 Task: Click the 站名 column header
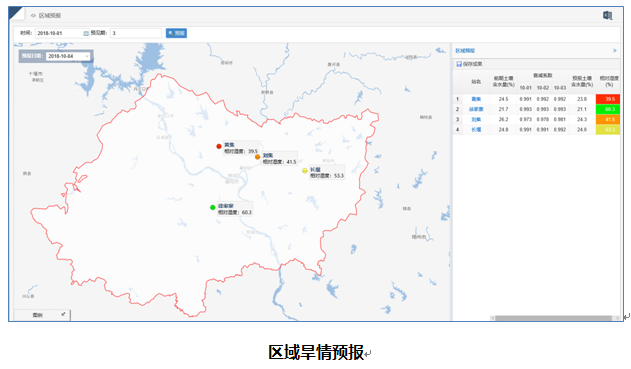point(476,82)
